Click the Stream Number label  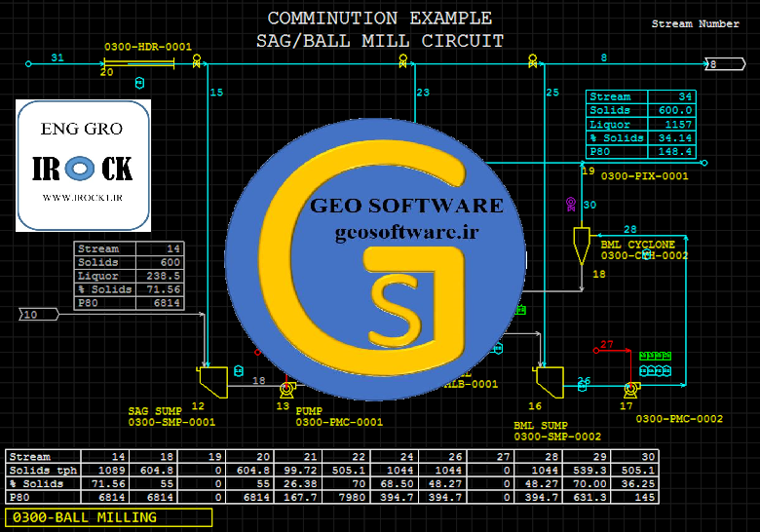(695, 23)
